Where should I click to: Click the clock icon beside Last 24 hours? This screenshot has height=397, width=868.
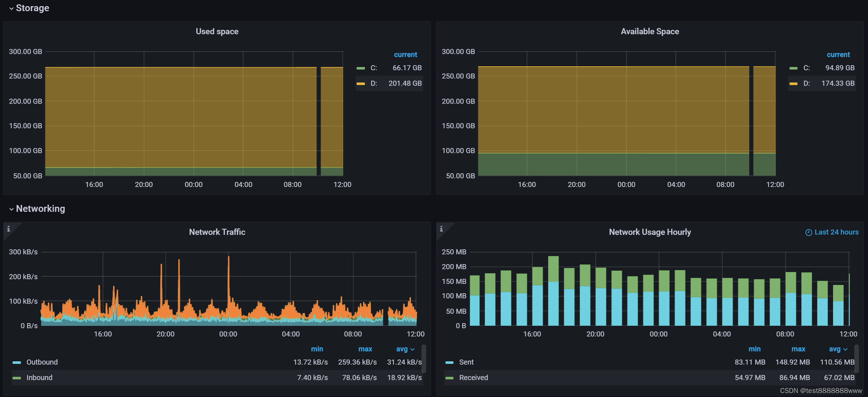(x=808, y=232)
